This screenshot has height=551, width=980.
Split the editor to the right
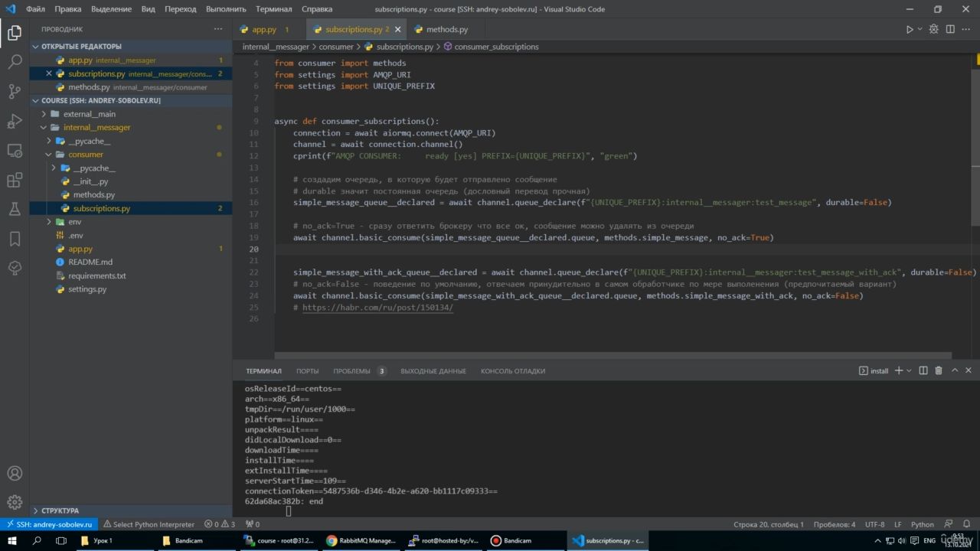[950, 30]
